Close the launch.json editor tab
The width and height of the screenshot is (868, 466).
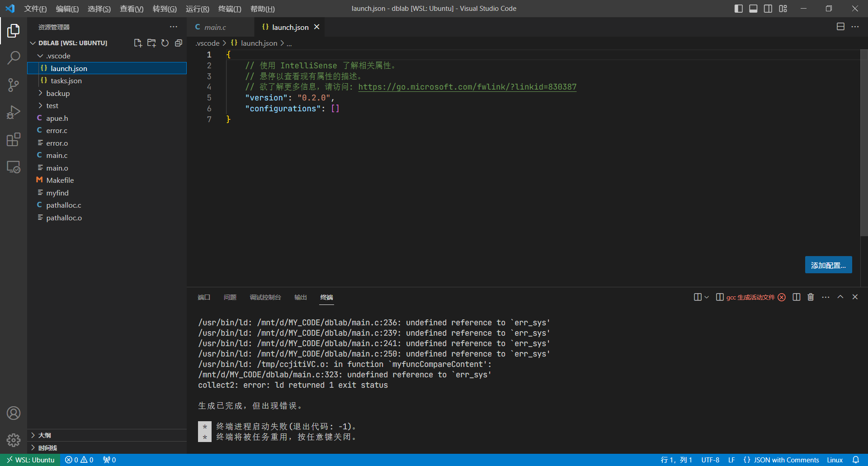317,27
